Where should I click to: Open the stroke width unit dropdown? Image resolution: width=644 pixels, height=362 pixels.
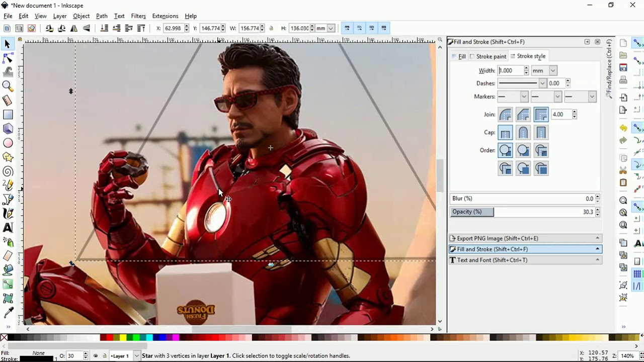coord(544,71)
